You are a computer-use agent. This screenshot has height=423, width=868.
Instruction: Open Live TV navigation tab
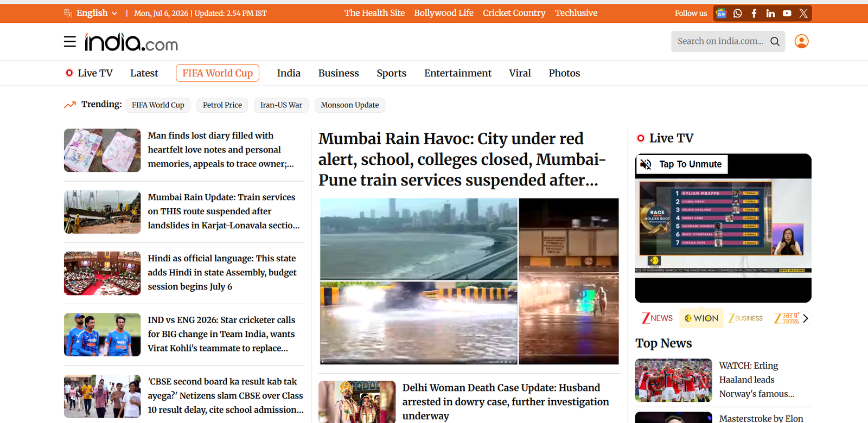89,73
